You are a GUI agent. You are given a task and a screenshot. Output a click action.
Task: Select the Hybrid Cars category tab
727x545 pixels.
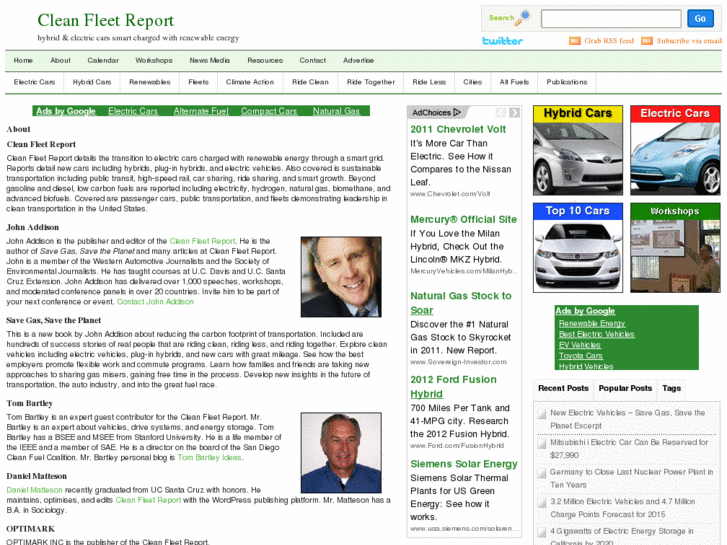[x=92, y=82]
